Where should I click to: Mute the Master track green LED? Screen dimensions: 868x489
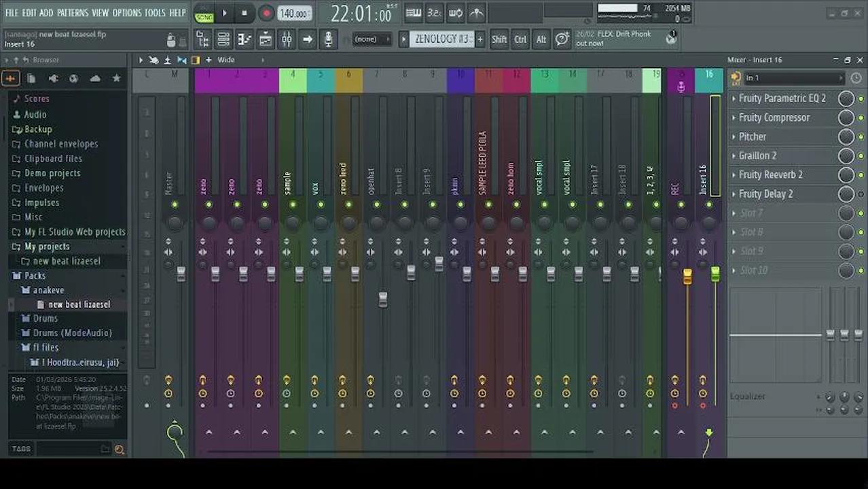[175, 204]
